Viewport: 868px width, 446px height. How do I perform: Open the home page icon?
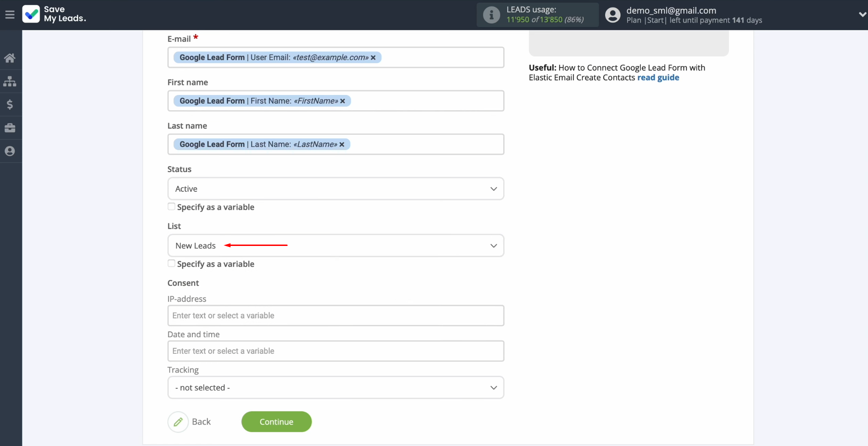pyautogui.click(x=10, y=58)
